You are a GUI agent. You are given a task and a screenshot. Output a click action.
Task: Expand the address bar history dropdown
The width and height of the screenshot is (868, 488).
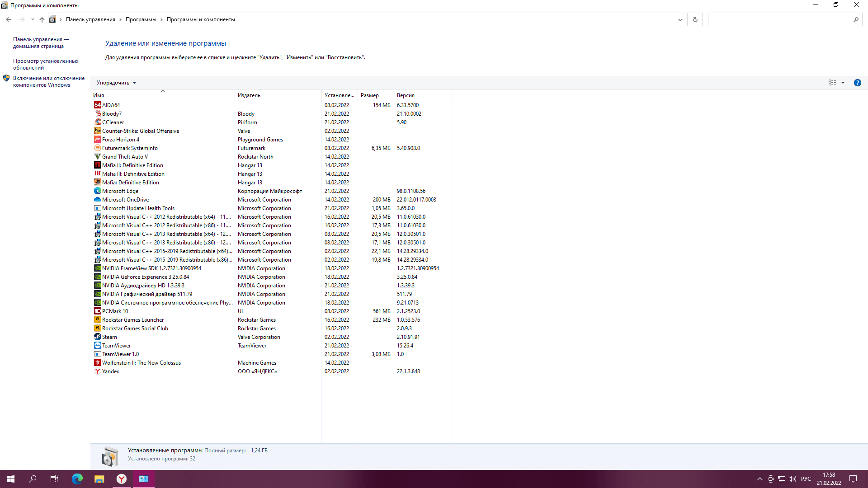coord(680,19)
